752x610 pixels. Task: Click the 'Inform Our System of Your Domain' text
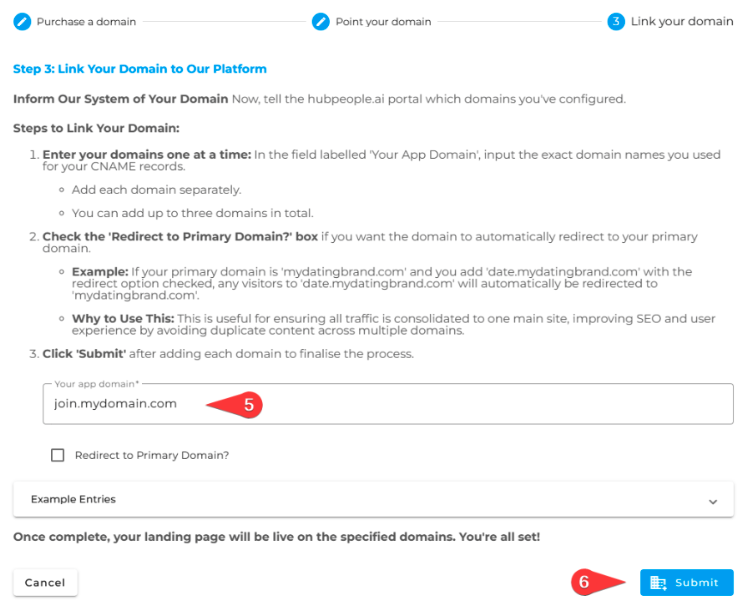[x=121, y=99]
